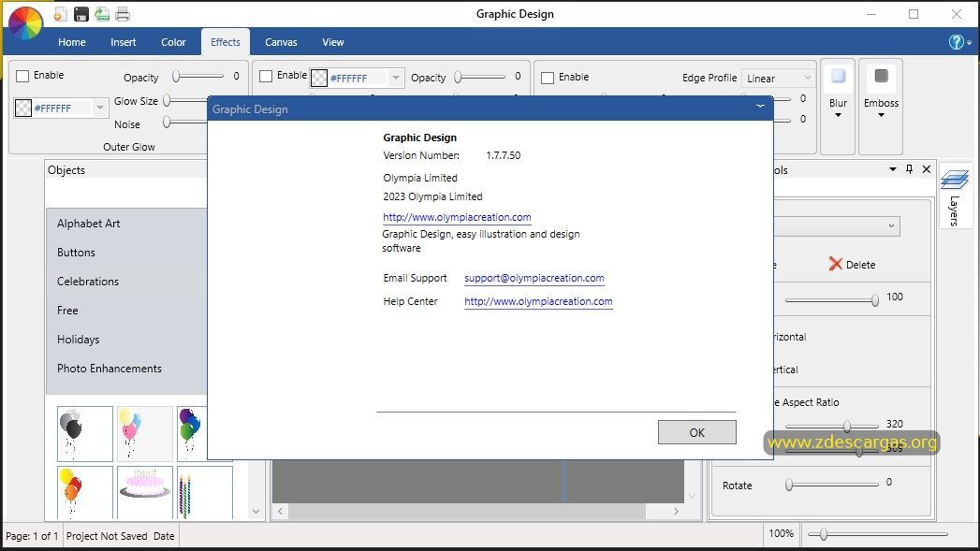Open the second effect #FFFFFF color dropdown
The height and width of the screenshot is (551, 980).
click(x=396, y=78)
